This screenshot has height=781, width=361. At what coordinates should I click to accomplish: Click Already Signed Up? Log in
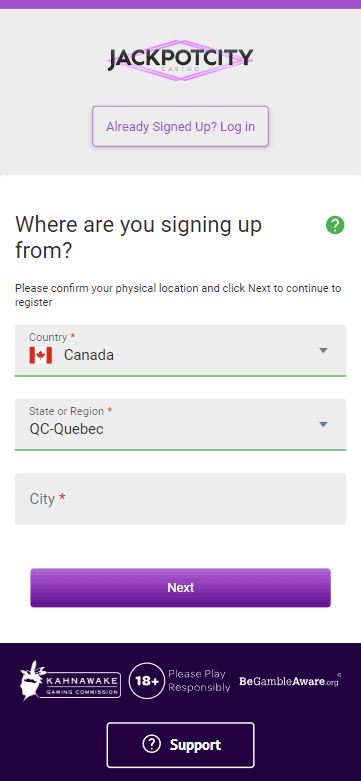tap(180, 126)
